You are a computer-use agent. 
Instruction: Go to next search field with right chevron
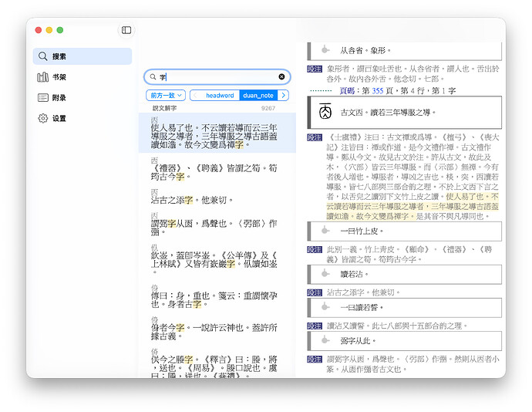(283, 96)
